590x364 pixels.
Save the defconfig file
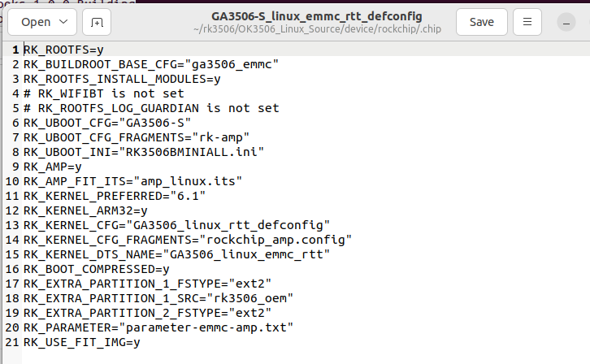(x=482, y=22)
